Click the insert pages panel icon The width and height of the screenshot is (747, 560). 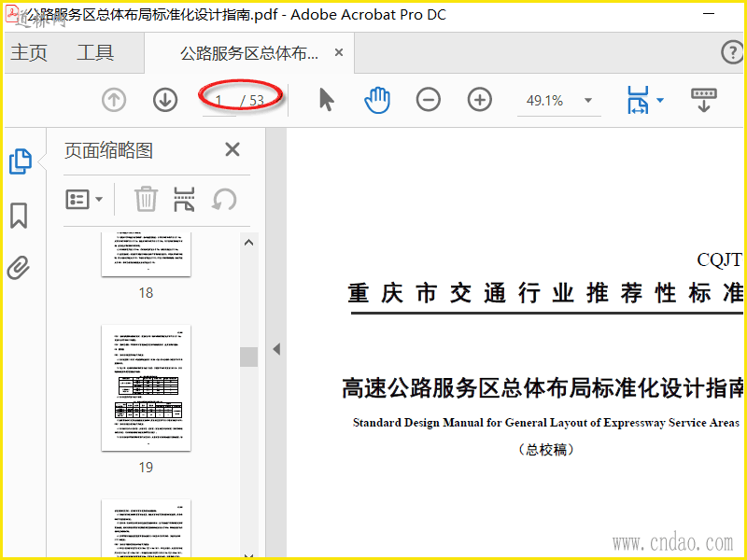coord(184,199)
